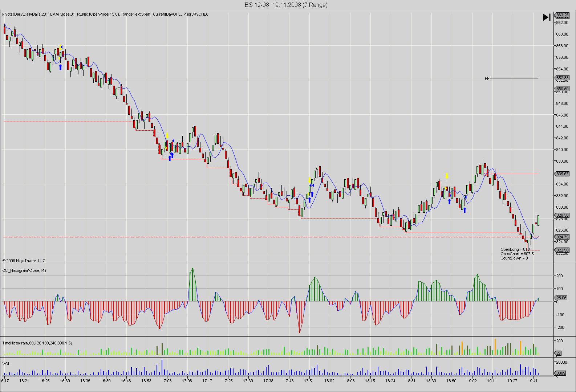Image resolution: width=576 pixels, height=392 pixels.
Task: Select the 828.50 last price marker
Action: [562, 215]
